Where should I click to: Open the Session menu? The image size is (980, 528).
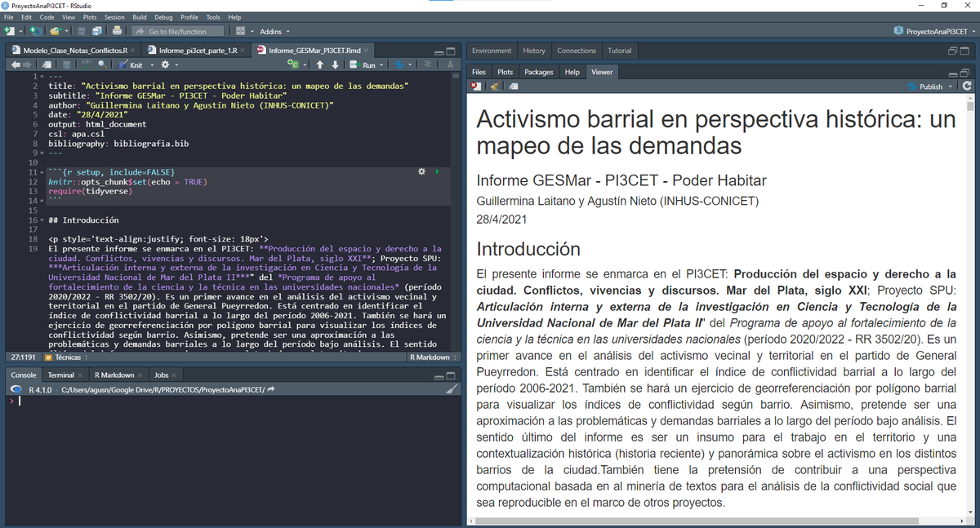click(x=114, y=16)
